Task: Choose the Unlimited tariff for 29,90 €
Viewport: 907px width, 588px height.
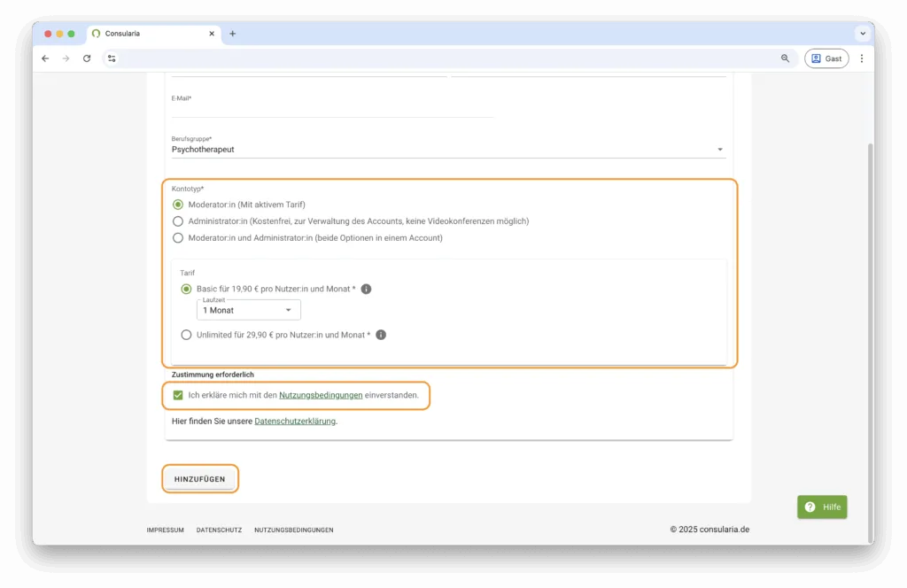Action: pos(186,335)
